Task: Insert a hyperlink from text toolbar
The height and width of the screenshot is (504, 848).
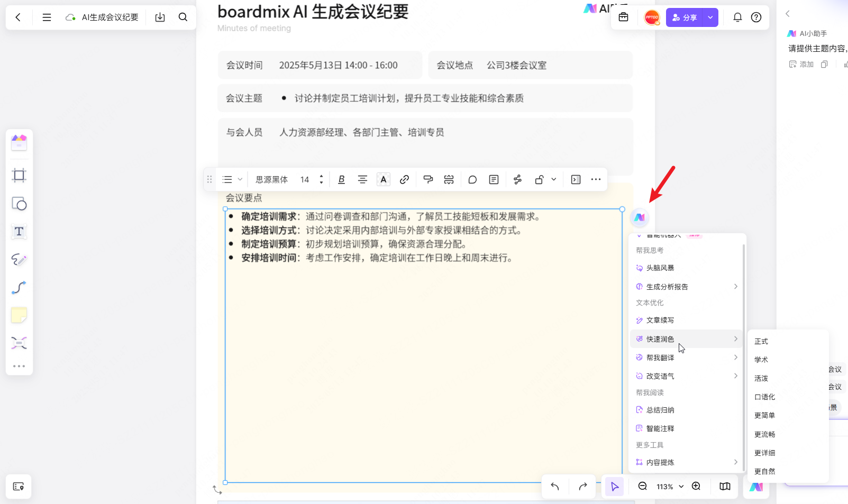Action: (x=404, y=180)
